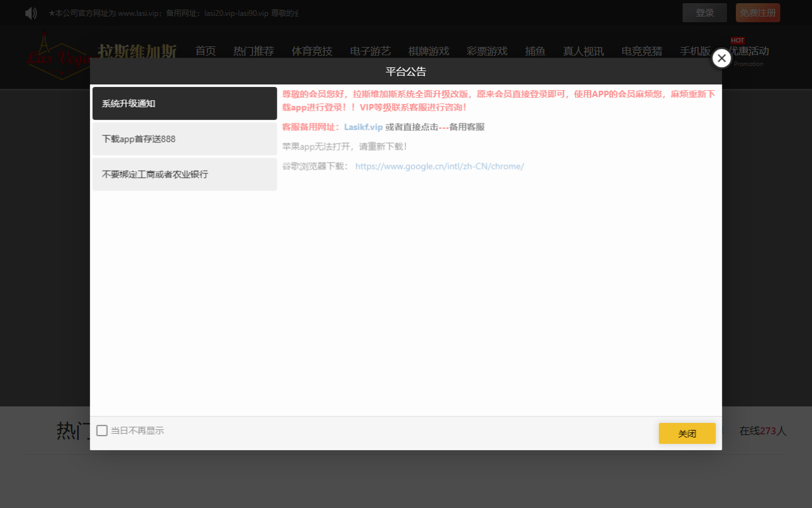The height and width of the screenshot is (508, 812).
Task: Select the 系统升级通知 announcement tab
Action: tap(185, 104)
